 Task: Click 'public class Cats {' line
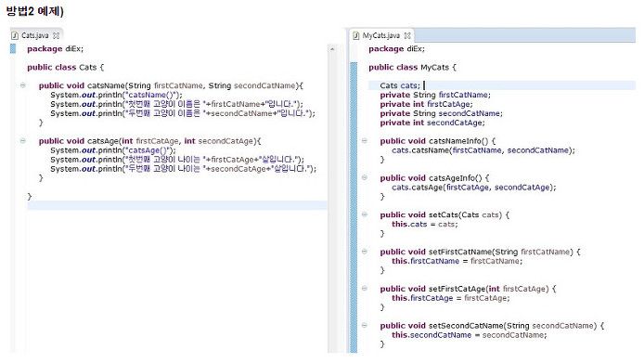point(66,67)
